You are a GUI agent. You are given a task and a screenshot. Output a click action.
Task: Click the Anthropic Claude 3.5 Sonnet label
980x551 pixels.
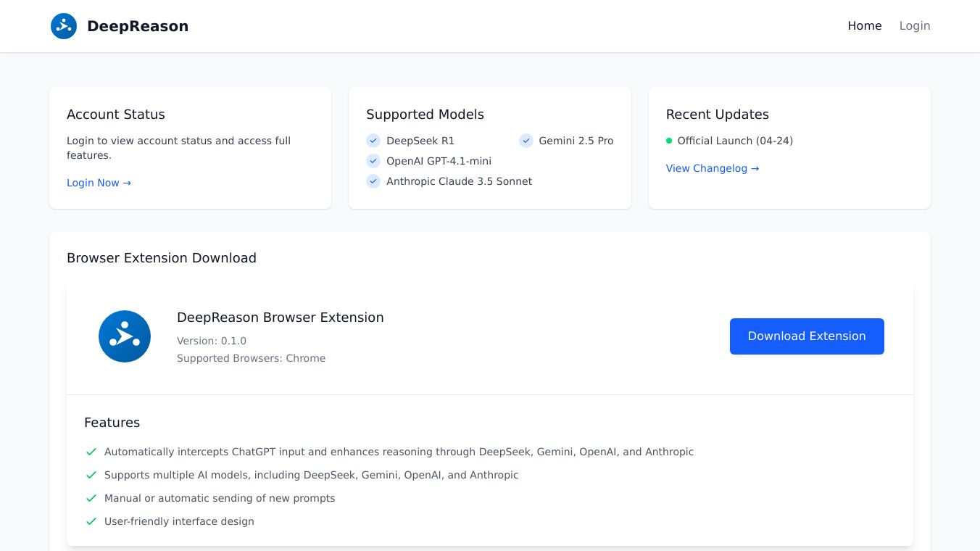(459, 181)
